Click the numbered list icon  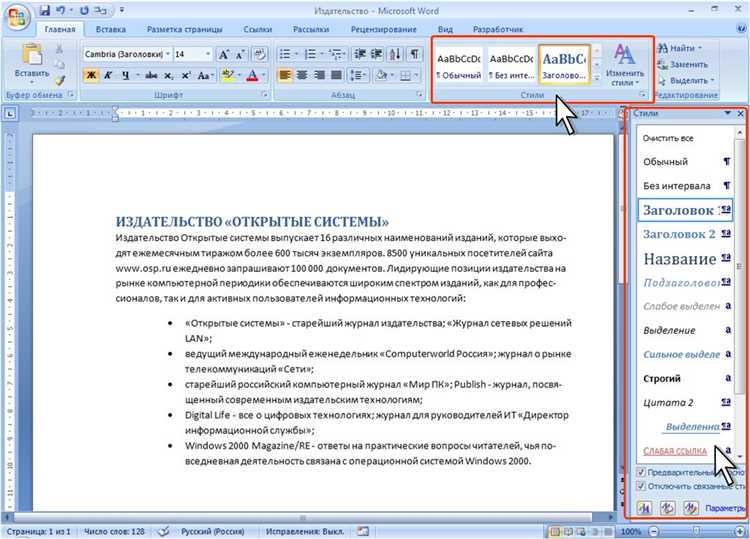[x=310, y=54]
